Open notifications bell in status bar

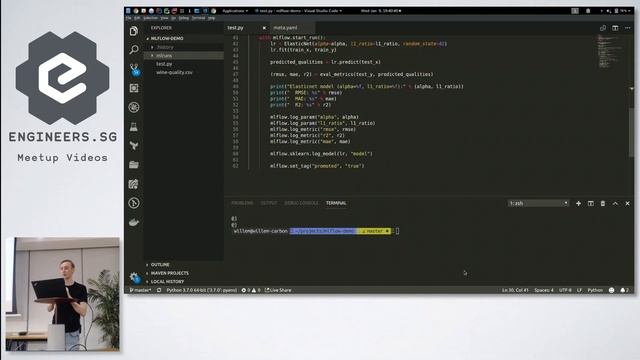[624, 290]
